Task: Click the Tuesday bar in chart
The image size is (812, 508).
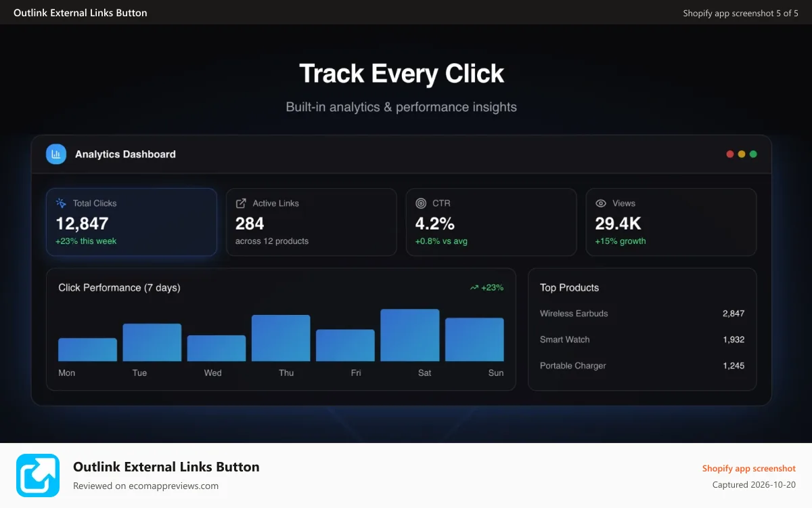Action: click(x=152, y=343)
